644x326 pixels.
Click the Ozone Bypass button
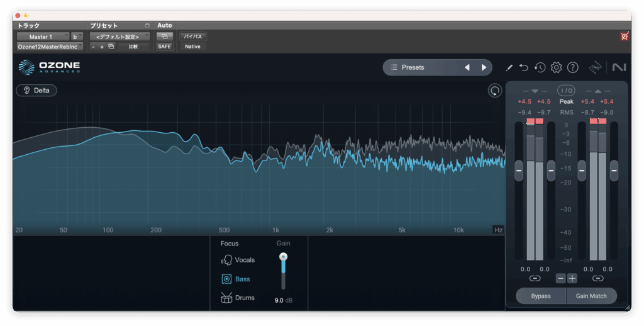pos(540,296)
